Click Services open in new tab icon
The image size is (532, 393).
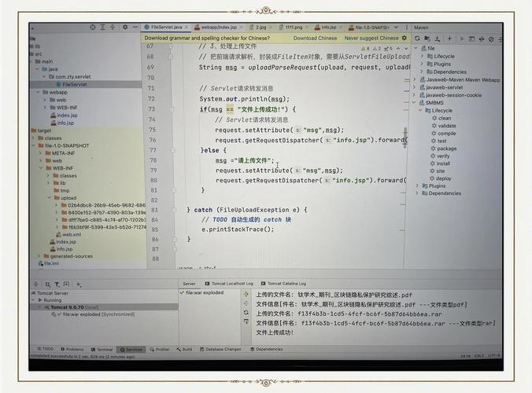[66, 285]
